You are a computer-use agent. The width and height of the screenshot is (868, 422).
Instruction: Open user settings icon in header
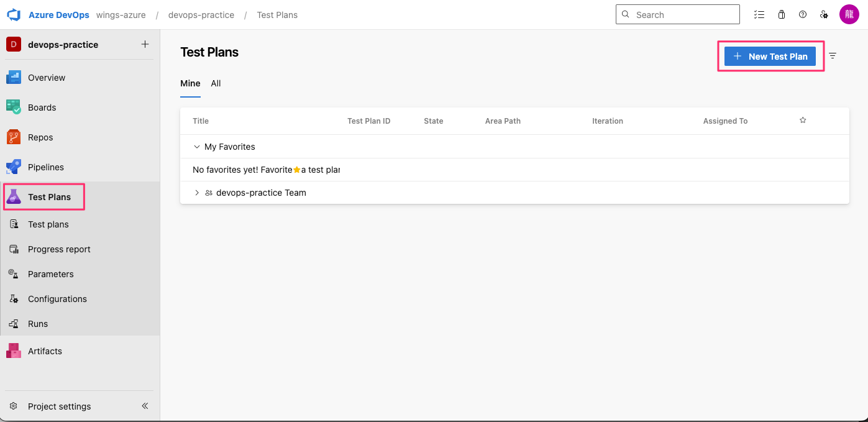824,15
